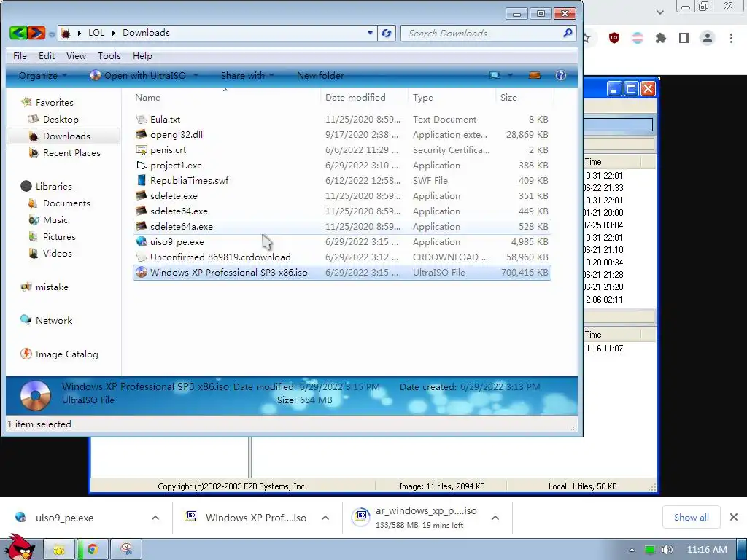Sort by Type column header
This screenshot has width=747, height=560.
tap(423, 97)
